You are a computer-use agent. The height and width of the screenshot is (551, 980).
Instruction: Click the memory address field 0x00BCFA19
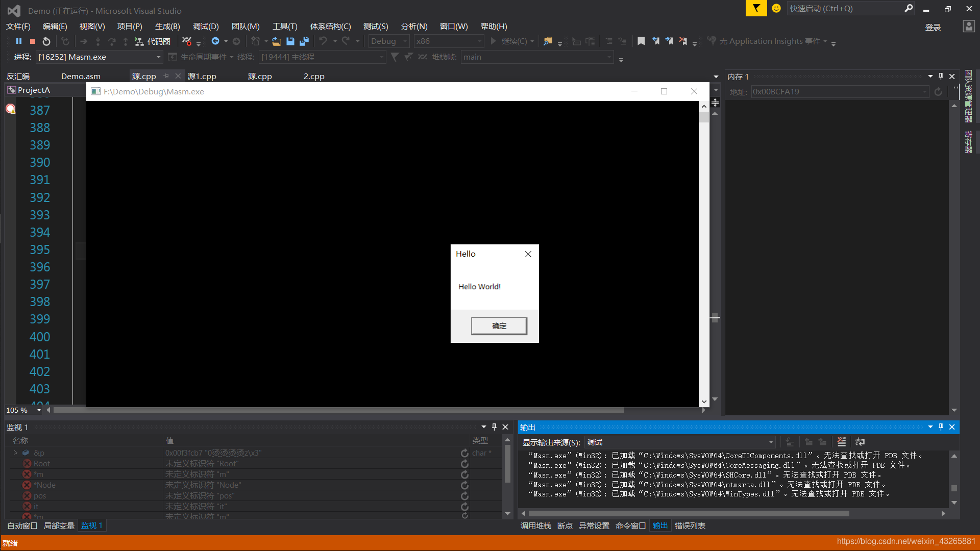(x=837, y=92)
